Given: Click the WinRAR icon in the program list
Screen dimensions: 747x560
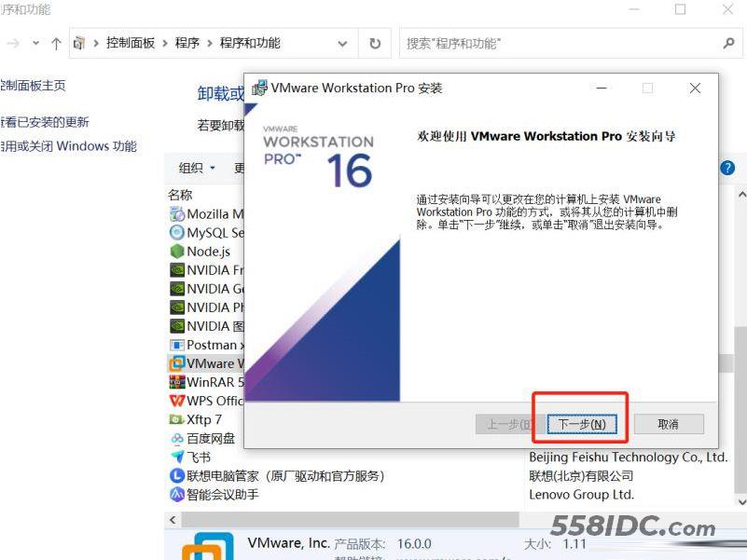Looking at the screenshot, I should click(x=177, y=382).
